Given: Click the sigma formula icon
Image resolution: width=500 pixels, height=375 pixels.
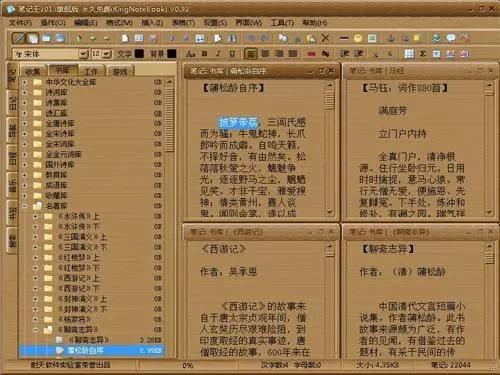Looking at the screenshot, I should [x=423, y=54].
